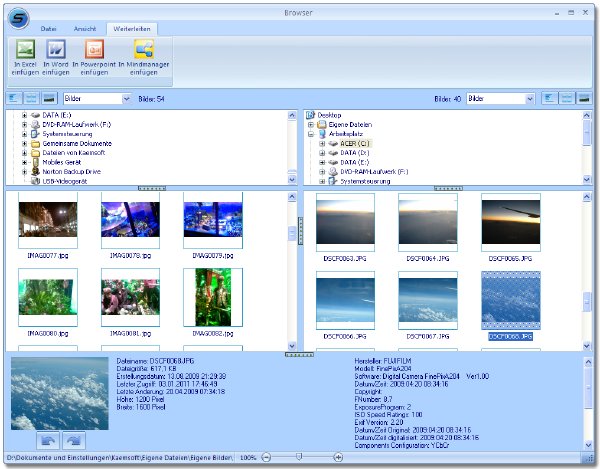Select thumbnail IMAG0082.jpg

click(213, 297)
